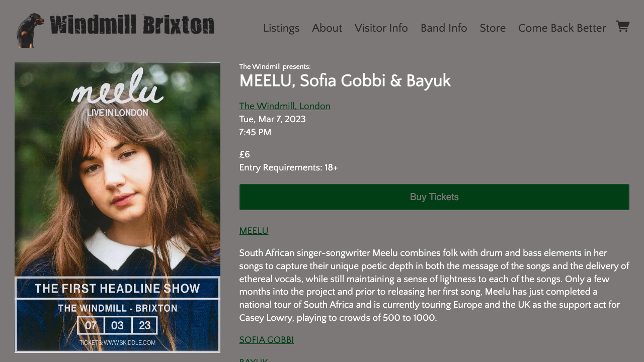The width and height of the screenshot is (644, 362).
Task: Follow The Windmill, London venue link
Action: click(x=285, y=106)
